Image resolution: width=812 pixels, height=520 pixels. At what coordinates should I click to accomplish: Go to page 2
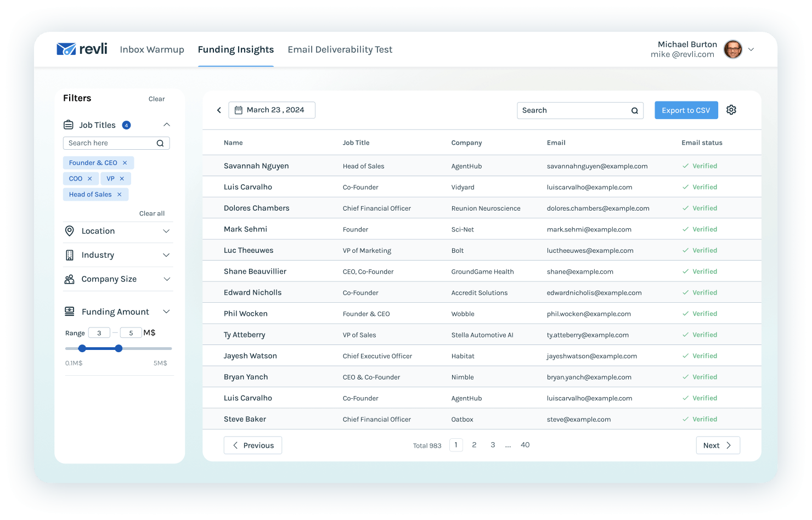pos(474,445)
